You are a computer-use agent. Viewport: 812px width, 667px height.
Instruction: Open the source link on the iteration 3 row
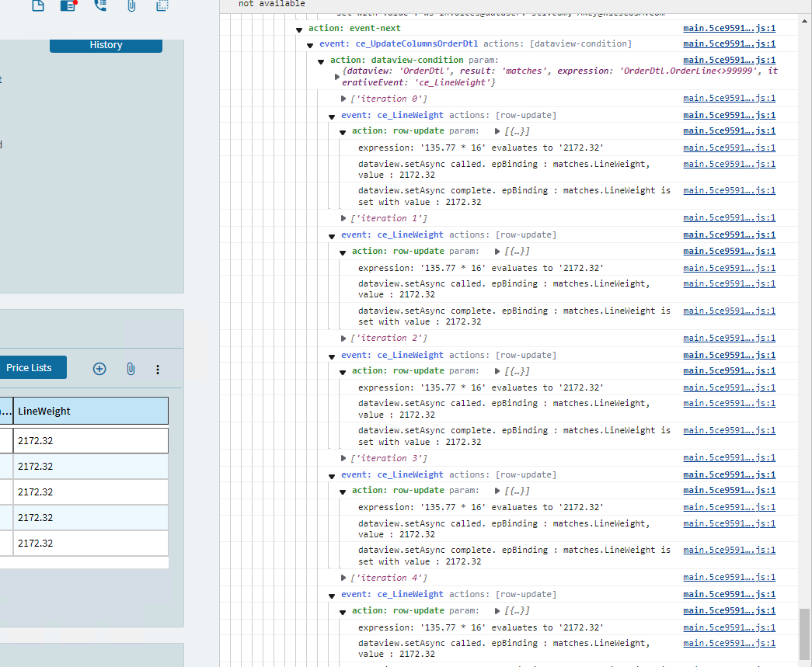729,457
